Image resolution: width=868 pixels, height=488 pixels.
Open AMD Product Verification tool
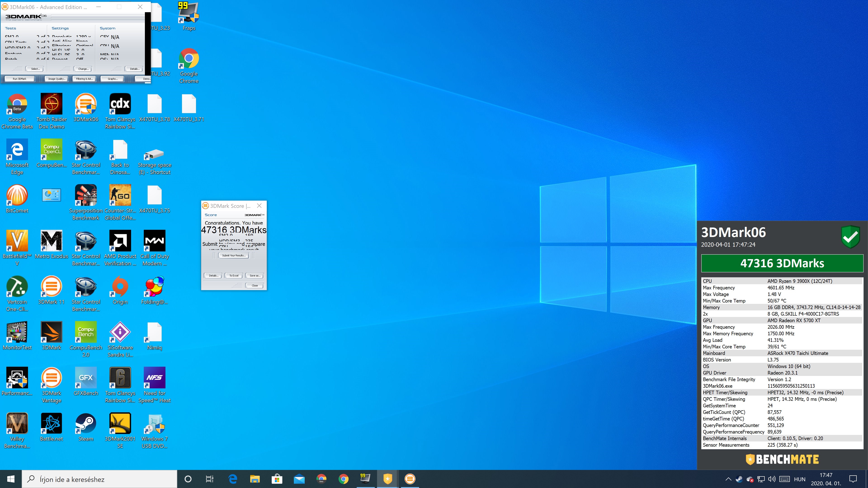[x=120, y=248]
